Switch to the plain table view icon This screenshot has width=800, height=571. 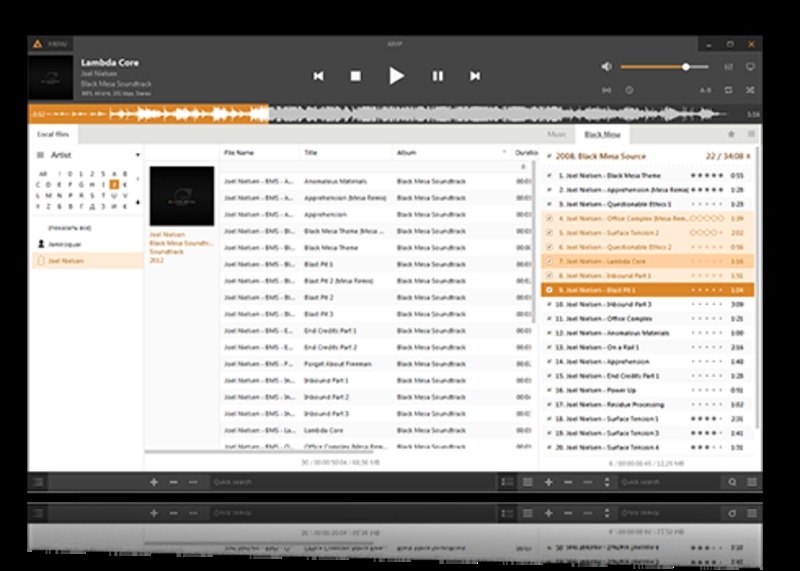click(528, 482)
